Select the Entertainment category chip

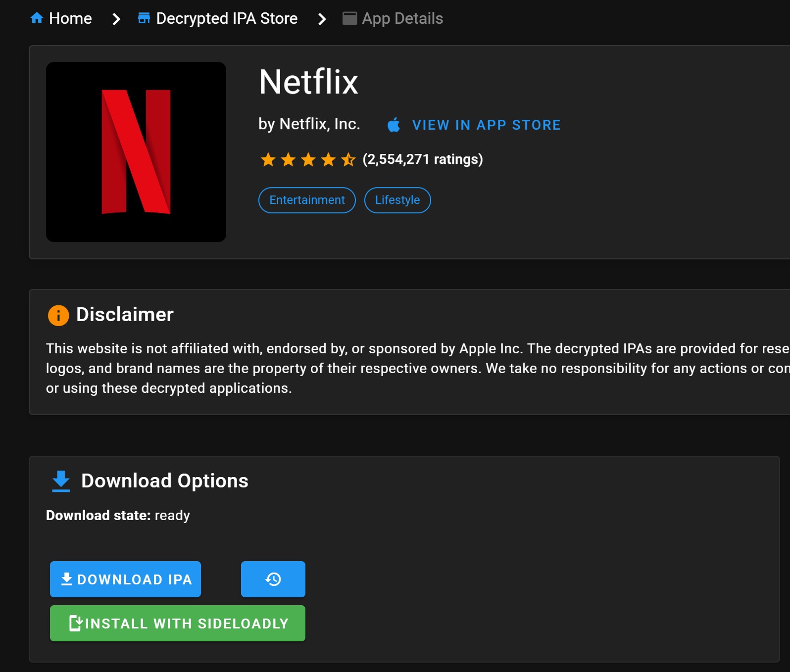coord(307,200)
